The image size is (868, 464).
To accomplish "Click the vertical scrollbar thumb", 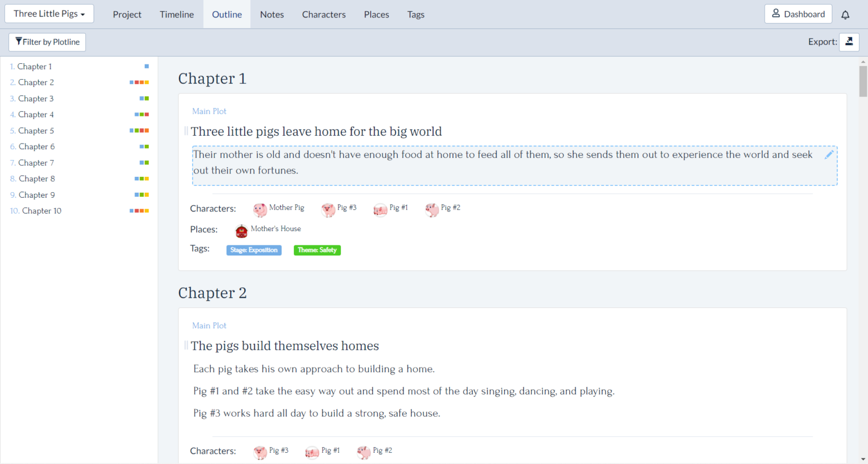I will (x=862, y=81).
